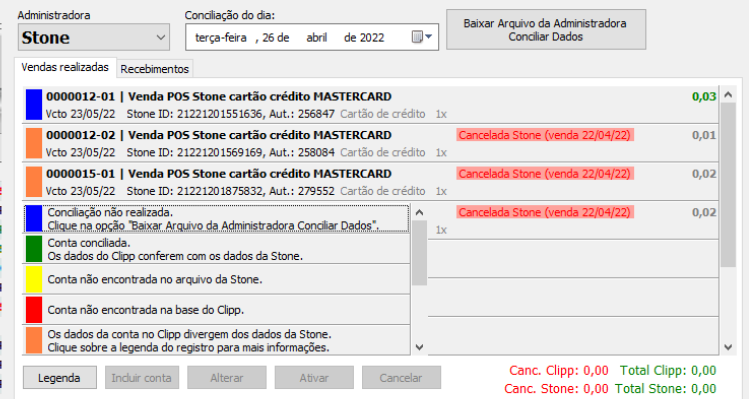Click green legend color swatch

point(34,249)
